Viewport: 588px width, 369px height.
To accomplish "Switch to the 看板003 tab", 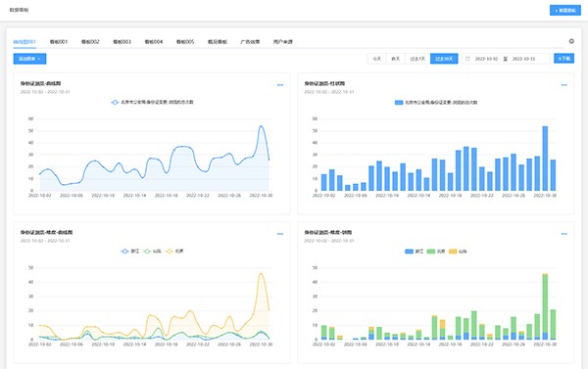I will (x=122, y=41).
